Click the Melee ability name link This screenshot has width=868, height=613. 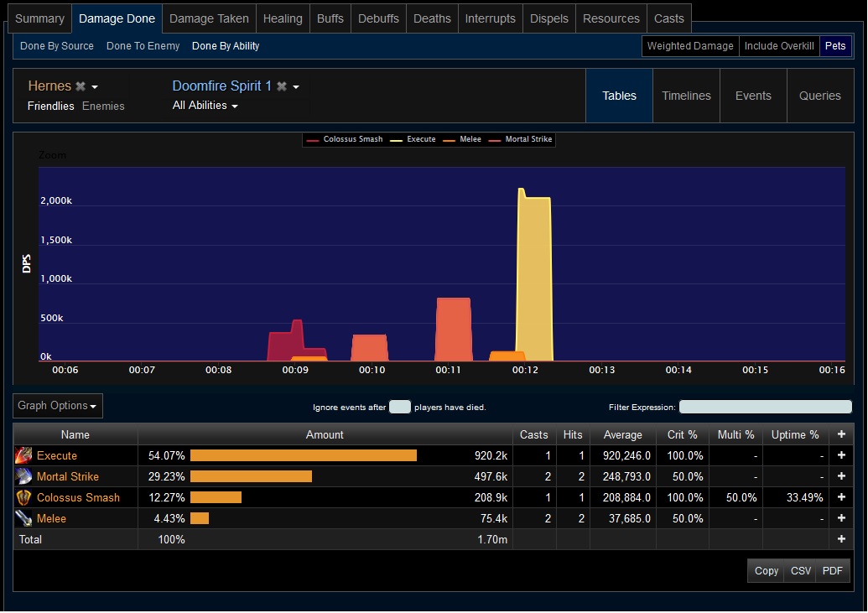(x=51, y=519)
